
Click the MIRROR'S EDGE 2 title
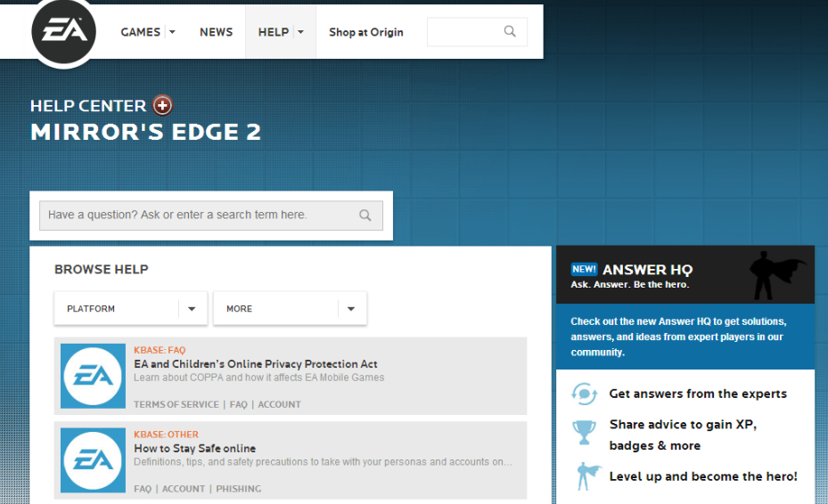point(146,132)
